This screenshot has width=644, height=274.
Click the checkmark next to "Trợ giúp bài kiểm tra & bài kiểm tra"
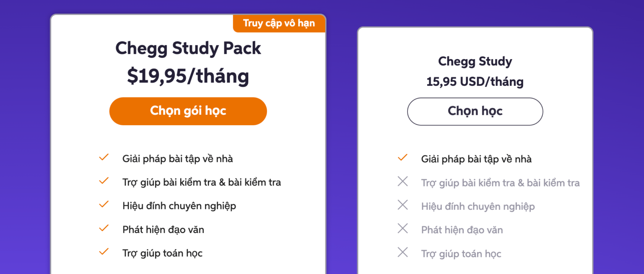103,181
